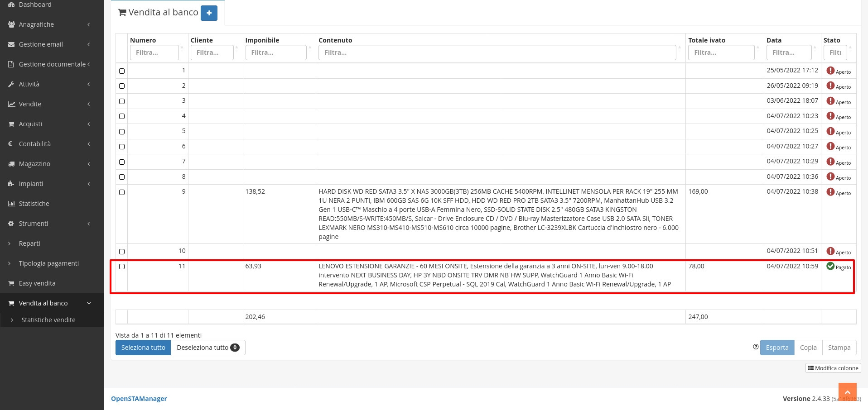Click the Modifica colonne button
868x410 pixels.
pos(833,368)
